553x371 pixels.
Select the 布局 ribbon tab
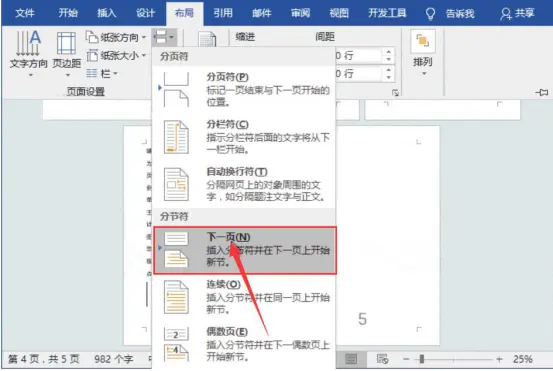(184, 13)
